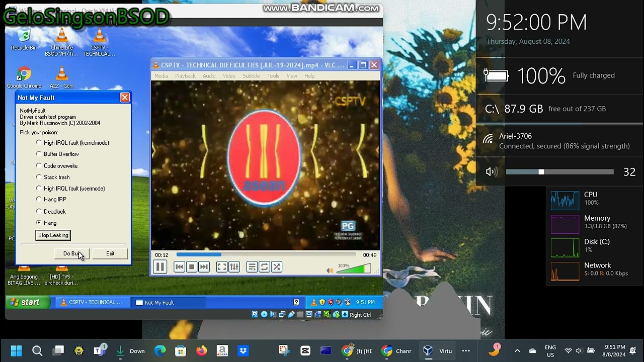The width and height of the screenshot is (644, 362).
Task: Pause the VLC video playback
Action: [159, 267]
